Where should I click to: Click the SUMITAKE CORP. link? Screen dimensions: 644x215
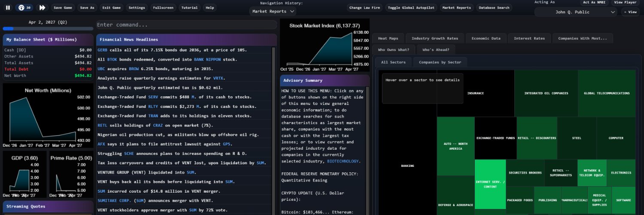tap(114, 201)
